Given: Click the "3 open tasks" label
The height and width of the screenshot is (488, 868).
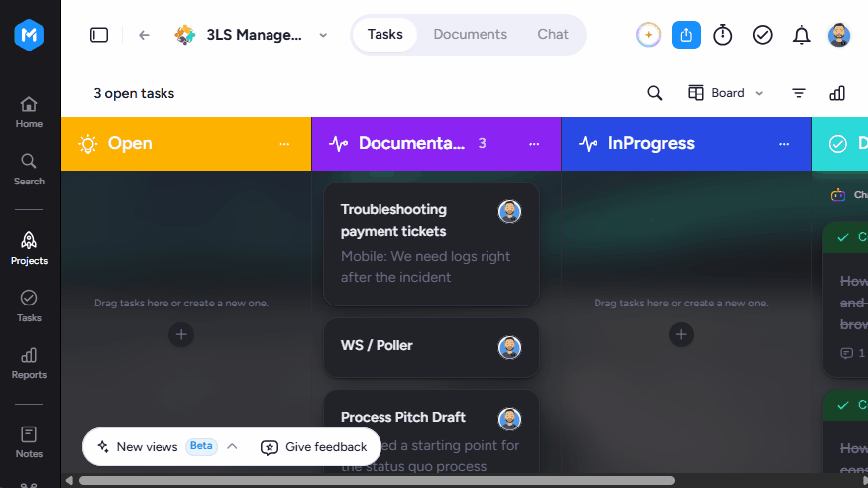Looking at the screenshot, I should pyautogui.click(x=134, y=93).
